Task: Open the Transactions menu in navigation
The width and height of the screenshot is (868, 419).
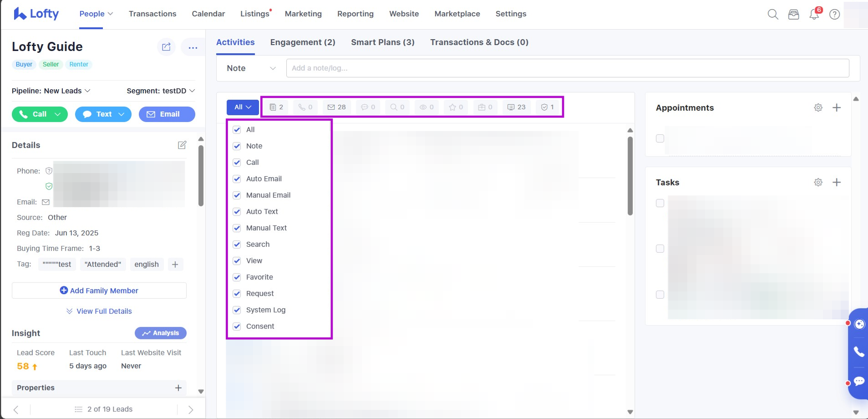Action: [152, 14]
